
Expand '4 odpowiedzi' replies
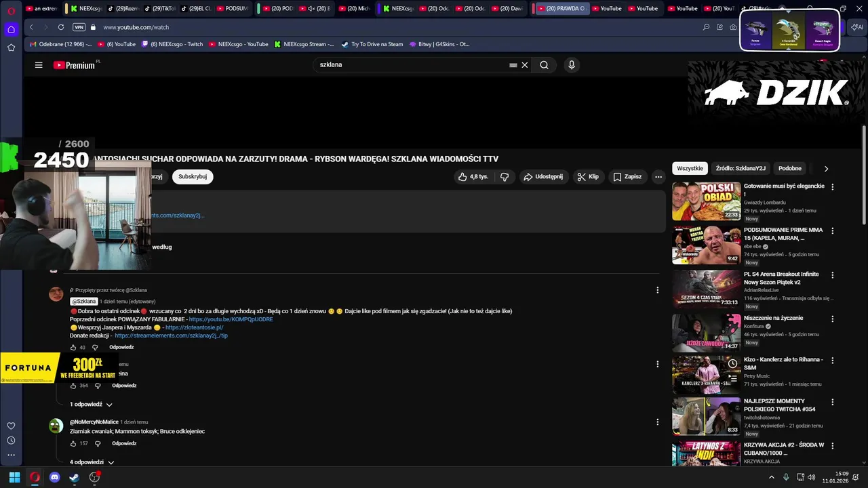[92, 462]
